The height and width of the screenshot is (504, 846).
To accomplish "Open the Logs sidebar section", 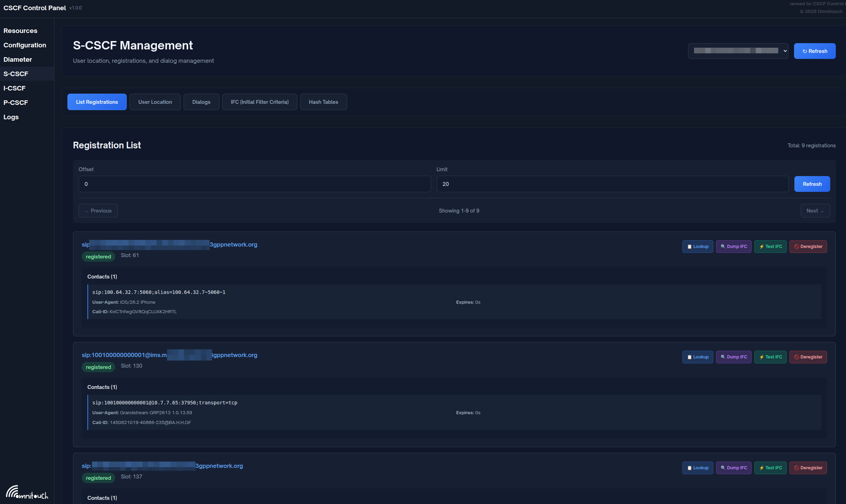I will 11,117.
